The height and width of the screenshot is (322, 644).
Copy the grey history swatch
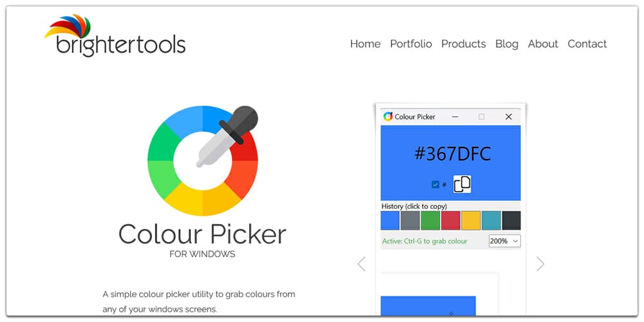[410, 220]
